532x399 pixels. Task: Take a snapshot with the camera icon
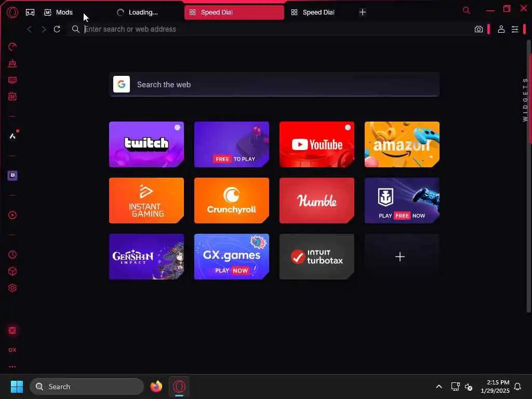[478, 29]
